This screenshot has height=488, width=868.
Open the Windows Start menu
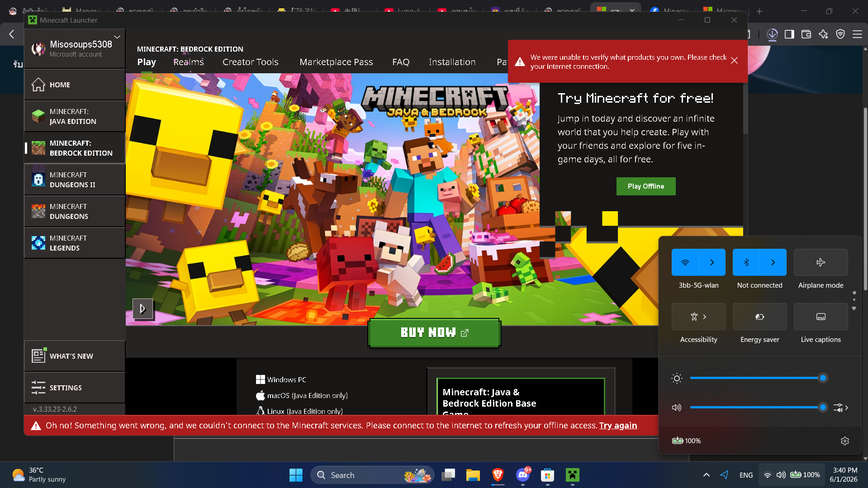tap(296, 475)
